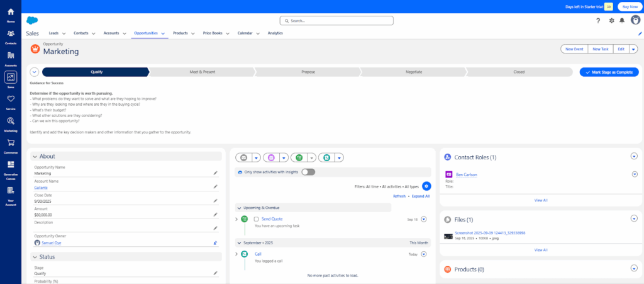This screenshot has width=644, height=284.
Task: Click the email activity composer icon
Action: [x=243, y=157]
